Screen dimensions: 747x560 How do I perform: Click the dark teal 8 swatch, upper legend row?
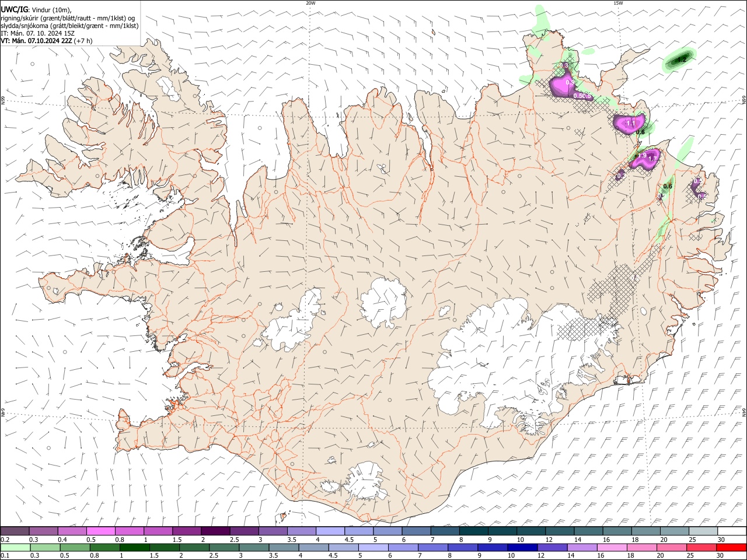(x=473, y=531)
